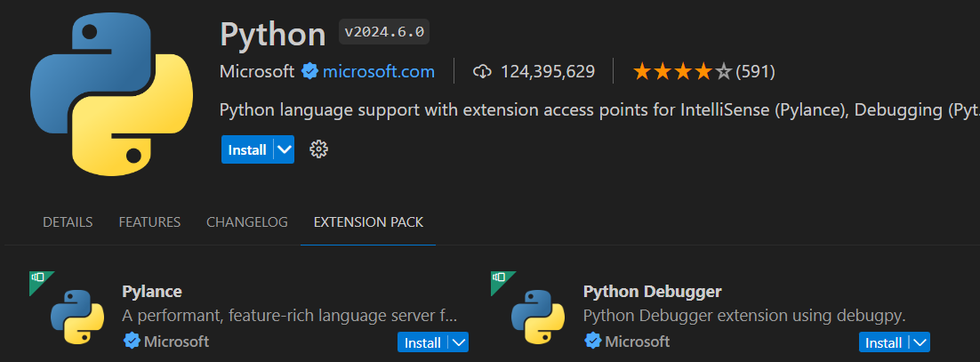The height and width of the screenshot is (362, 980).
Task: Click the large Python extension logo
Action: pos(111,93)
